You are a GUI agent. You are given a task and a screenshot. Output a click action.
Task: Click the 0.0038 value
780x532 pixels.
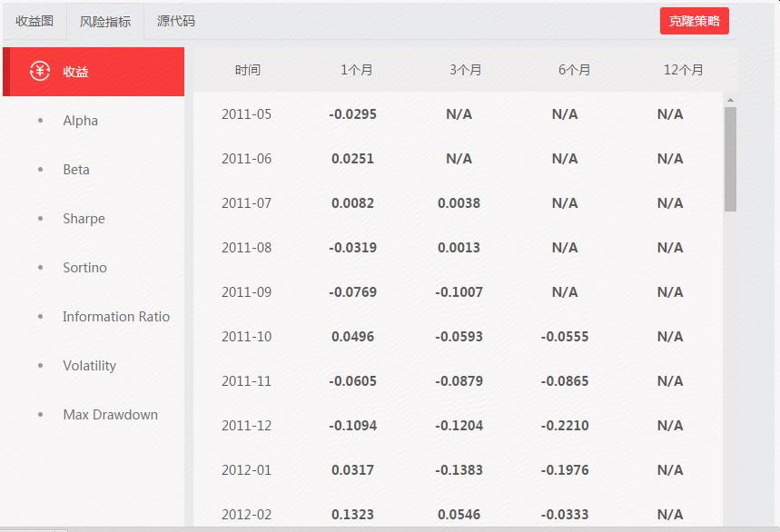click(x=459, y=203)
